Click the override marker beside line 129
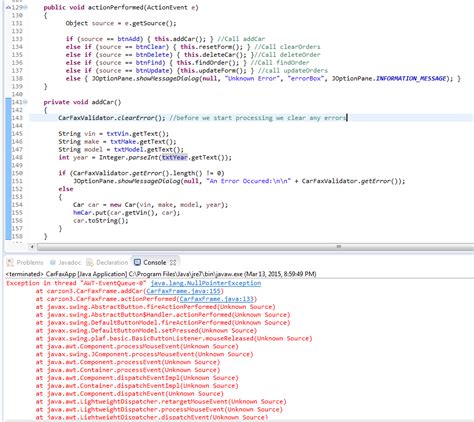Screen dimensions: 474x422 pyautogui.click(x=9, y=7)
